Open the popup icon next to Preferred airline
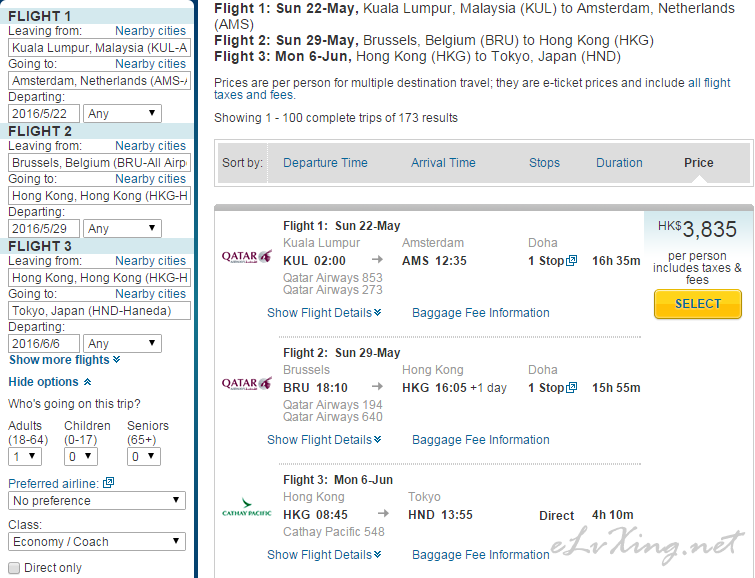Viewport: 755px width, 578px height. (109, 483)
